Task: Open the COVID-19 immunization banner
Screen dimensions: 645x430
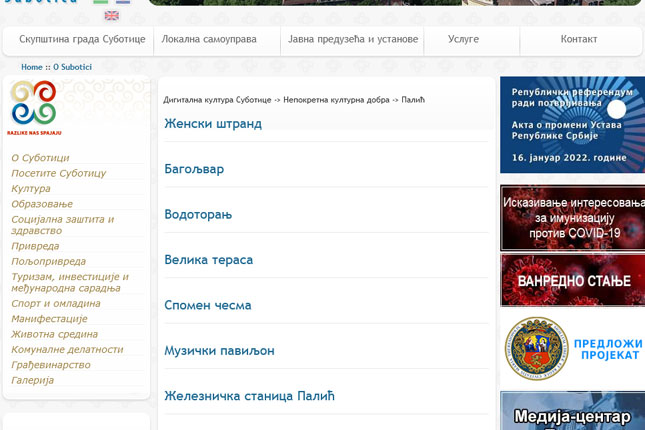Action: click(572, 218)
